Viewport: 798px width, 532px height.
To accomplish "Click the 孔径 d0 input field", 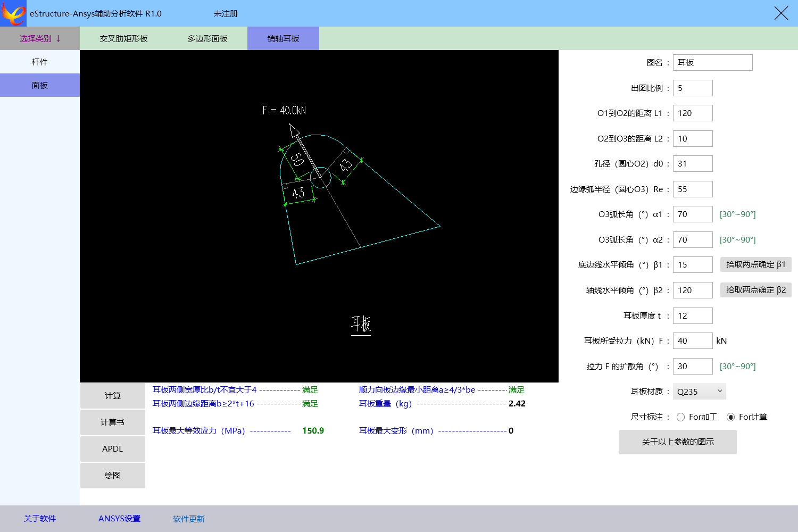I will click(693, 164).
